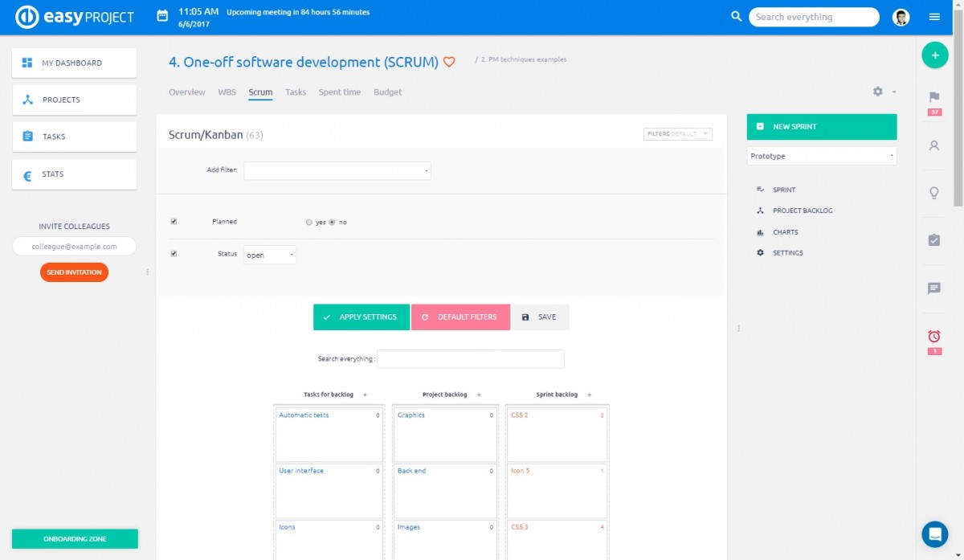
Task: Toggle the Planned filter checkbox
Action: (174, 222)
